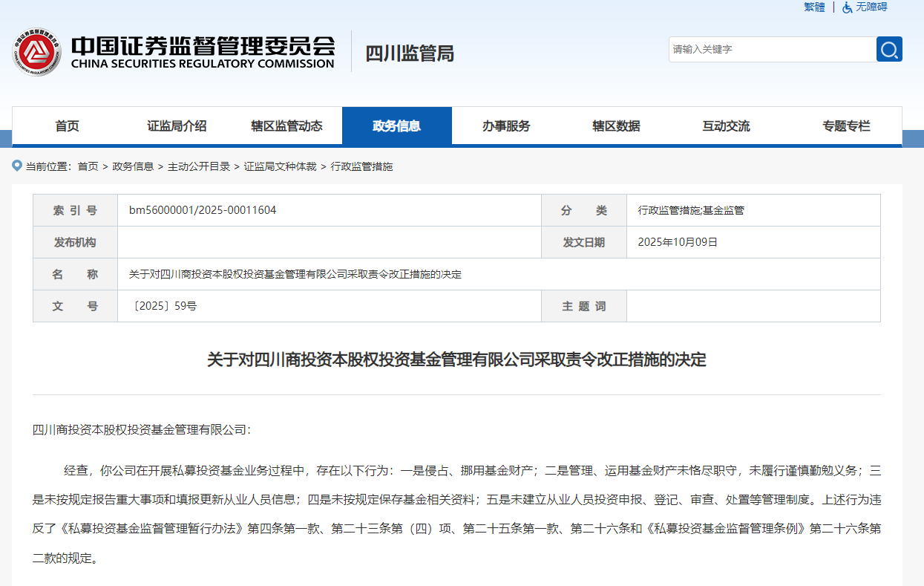Go to the 辖区数据 tab
Viewport: 924px width, 586px height.
[x=616, y=126]
